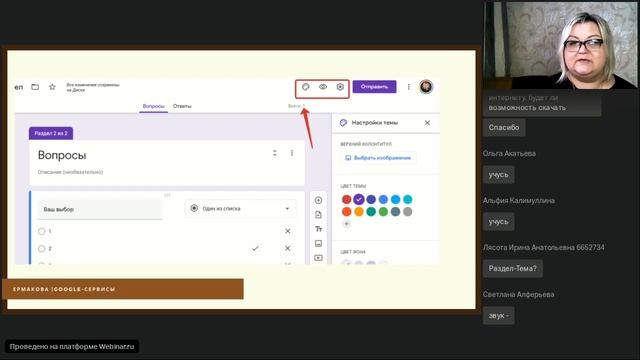Image resolution: width=640 pixels, height=360 pixels.
Task: Click the chat name Светлана Алферьева
Action: pyautogui.click(x=518, y=294)
